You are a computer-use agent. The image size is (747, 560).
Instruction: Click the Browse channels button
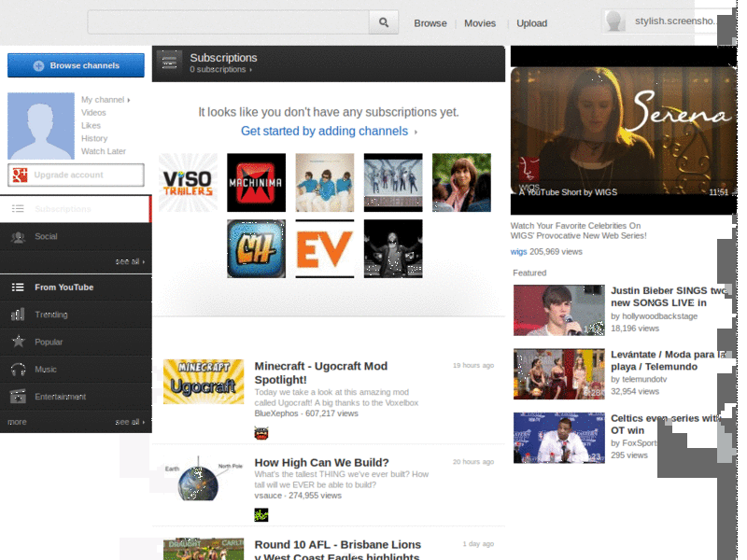point(76,65)
